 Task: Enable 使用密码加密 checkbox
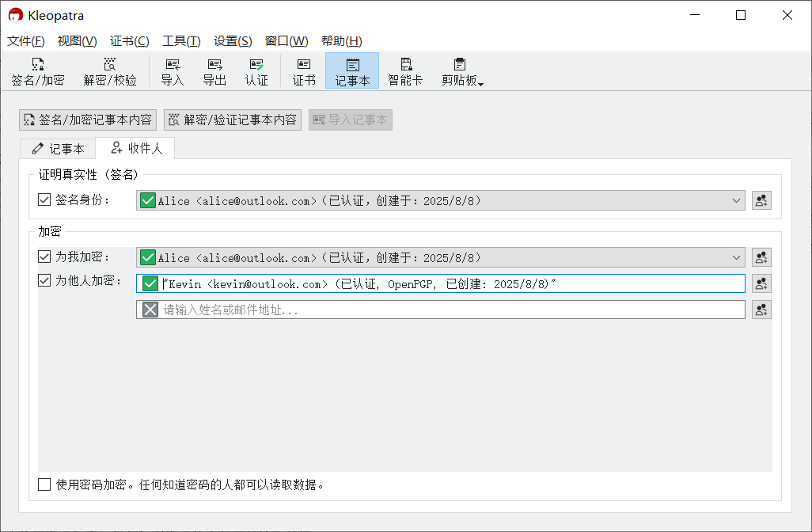[x=44, y=484]
